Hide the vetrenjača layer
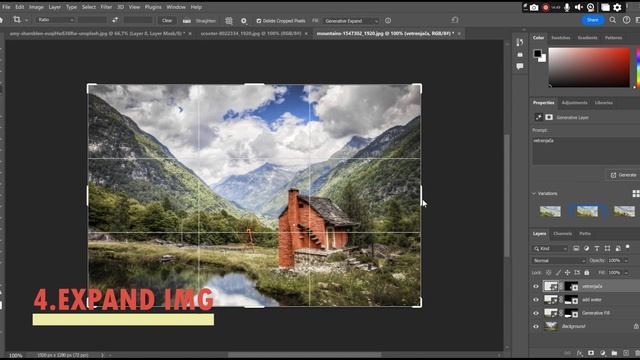Viewport: 640px width, 360px height. click(x=536, y=287)
